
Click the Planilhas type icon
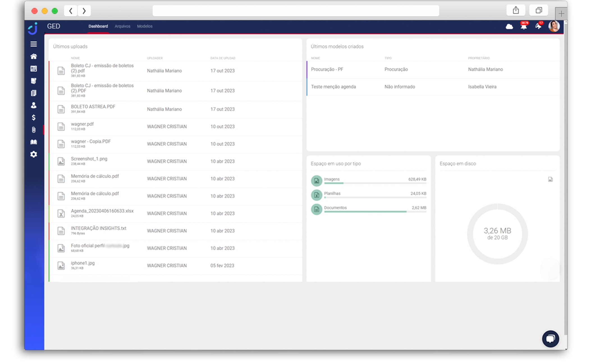pos(317,195)
